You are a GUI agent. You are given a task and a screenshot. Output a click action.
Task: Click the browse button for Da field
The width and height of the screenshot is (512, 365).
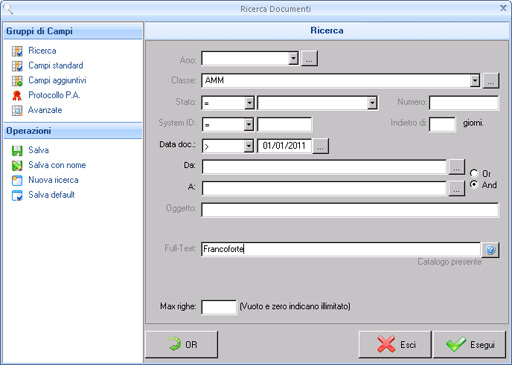457,167
